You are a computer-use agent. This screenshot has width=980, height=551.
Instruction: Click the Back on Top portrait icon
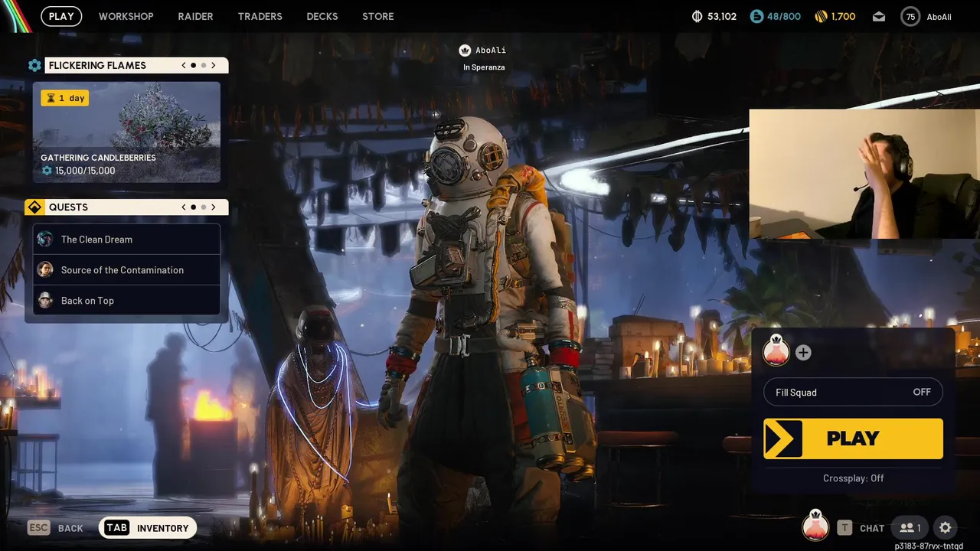click(45, 300)
